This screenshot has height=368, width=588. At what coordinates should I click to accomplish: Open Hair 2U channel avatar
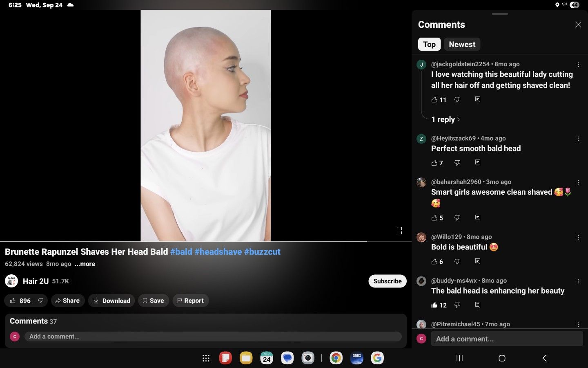11,281
